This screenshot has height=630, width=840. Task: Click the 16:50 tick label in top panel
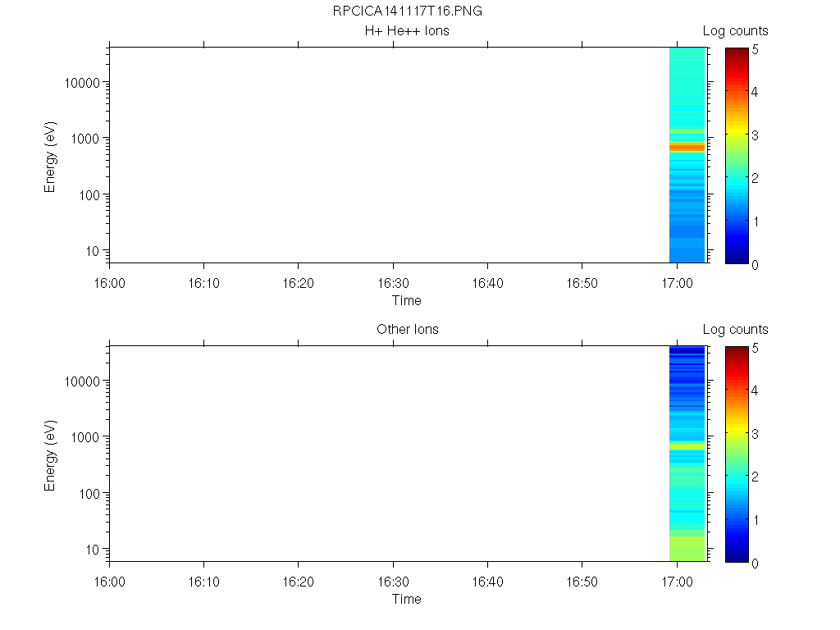(582, 283)
